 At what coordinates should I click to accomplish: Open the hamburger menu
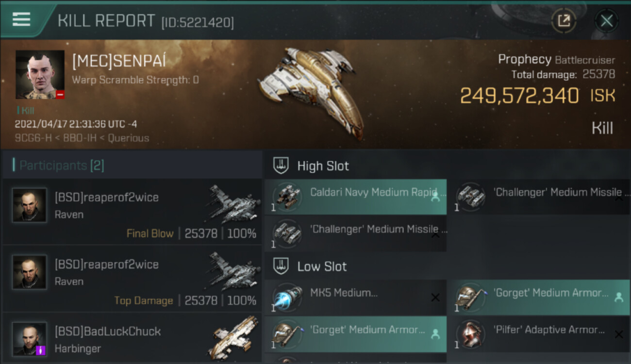pyautogui.click(x=21, y=19)
